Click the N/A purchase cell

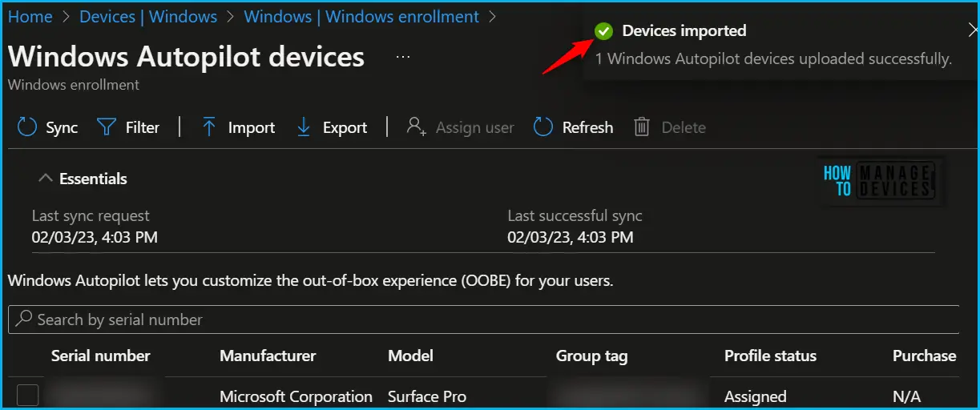pyautogui.click(x=906, y=396)
